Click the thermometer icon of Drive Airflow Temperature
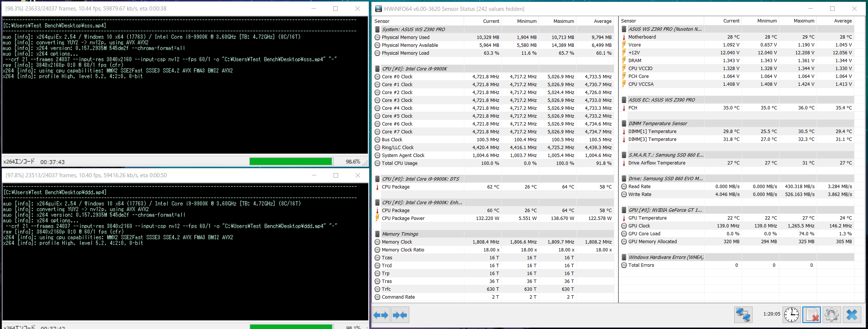 624,163
